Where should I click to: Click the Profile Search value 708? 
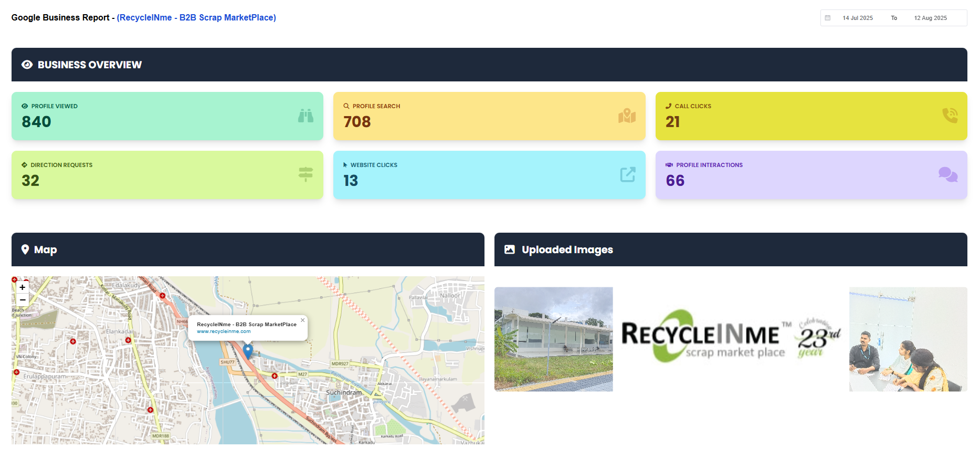(x=357, y=122)
